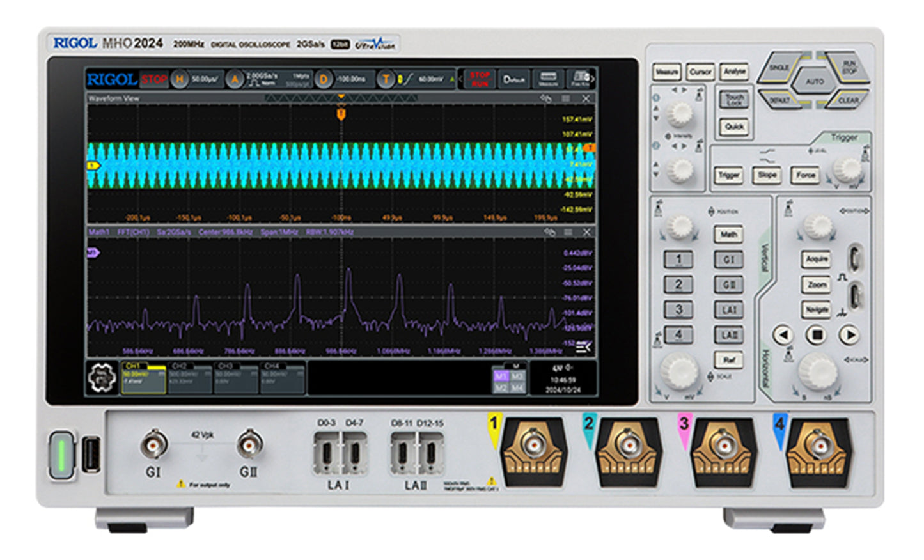Tap the orange D delay icon
This screenshot has height=560, width=924.
coord(324,79)
